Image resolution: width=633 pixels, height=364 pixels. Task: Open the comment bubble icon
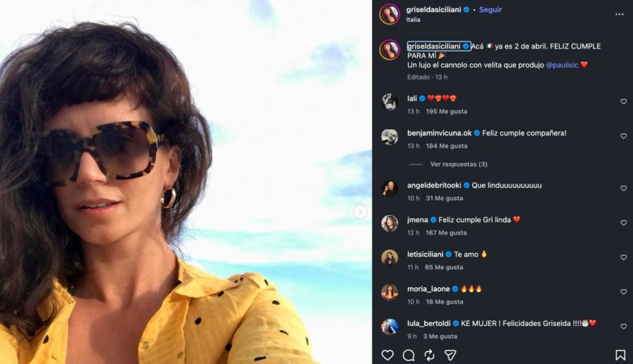click(x=409, y=355)
